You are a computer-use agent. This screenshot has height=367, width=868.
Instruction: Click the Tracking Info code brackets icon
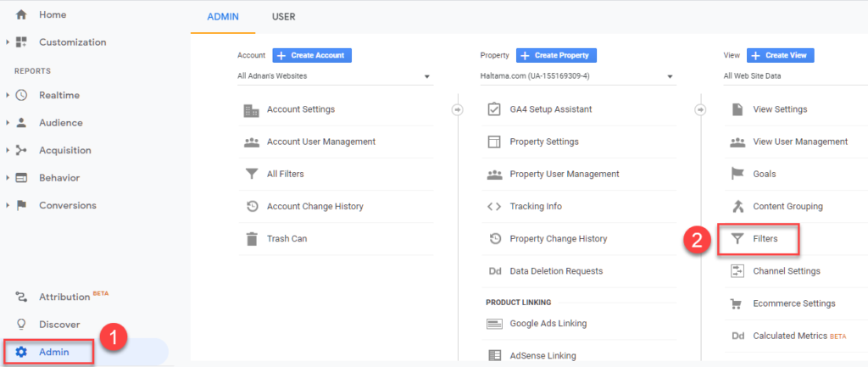tap(494, 207)
